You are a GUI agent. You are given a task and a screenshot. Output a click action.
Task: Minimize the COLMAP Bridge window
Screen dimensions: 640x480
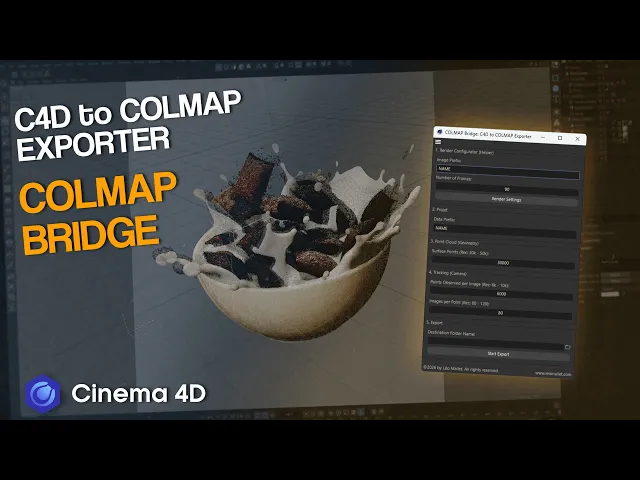[542, 138]
